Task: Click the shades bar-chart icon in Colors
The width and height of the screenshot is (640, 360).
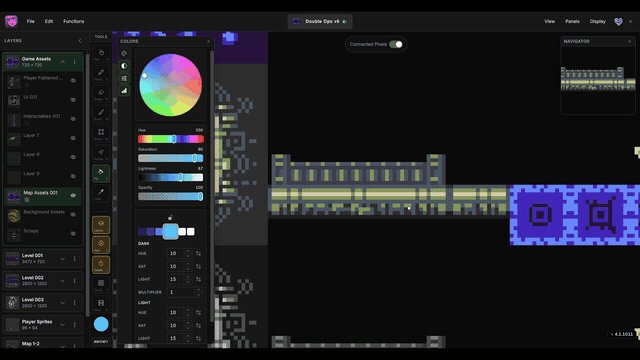Action: pyautogui.click(x=124, y=91)
